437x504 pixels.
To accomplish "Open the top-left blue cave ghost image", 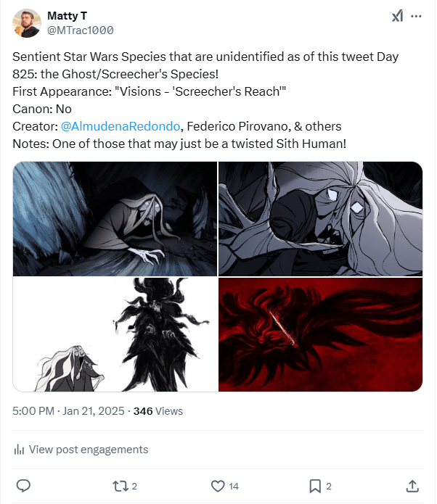I will tap(115, 219).
